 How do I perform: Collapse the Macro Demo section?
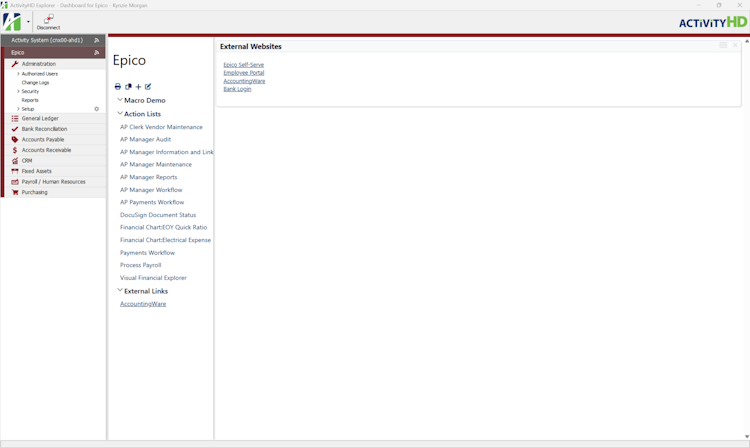tap(120, 99)
